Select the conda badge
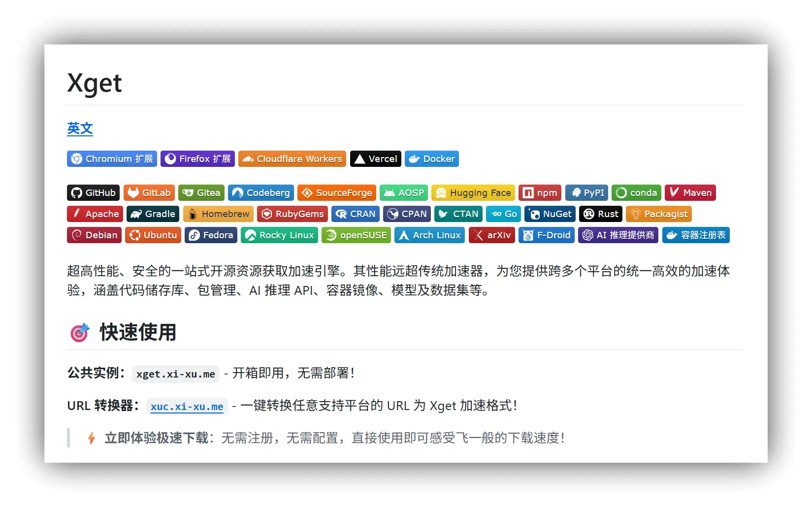Screen dimensions: 812x507 [x=637, y=193]
